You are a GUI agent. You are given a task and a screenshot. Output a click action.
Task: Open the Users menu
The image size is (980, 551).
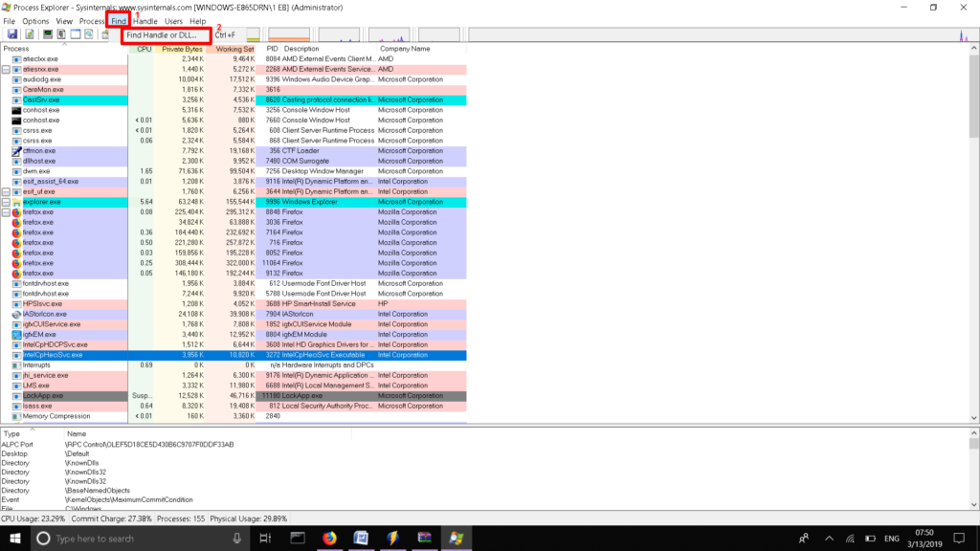click(174, 21)
